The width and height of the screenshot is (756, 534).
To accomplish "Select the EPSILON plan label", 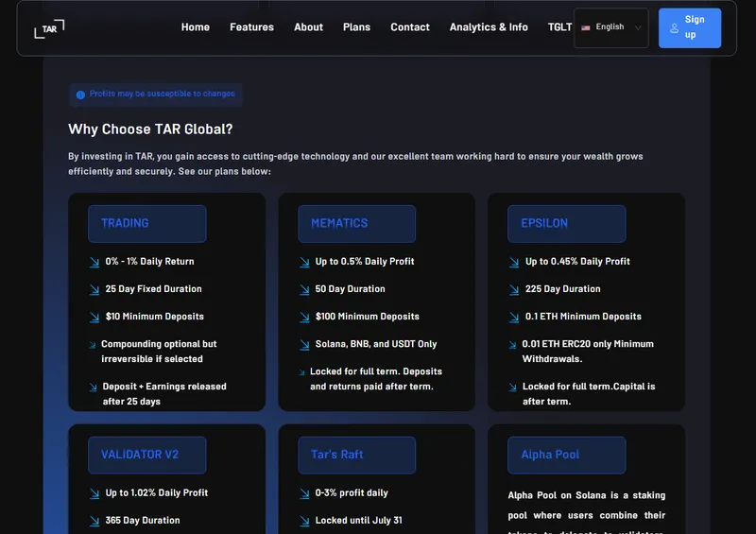I will click(x=566, y=223).
